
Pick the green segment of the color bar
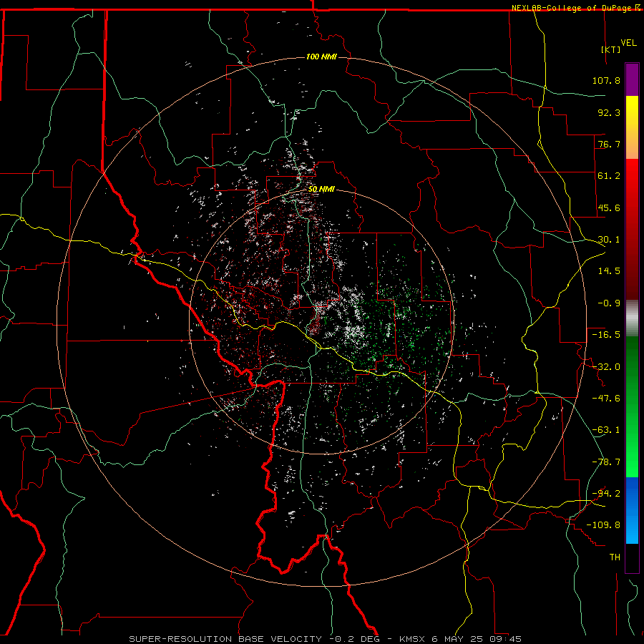[x=632, y=406]
